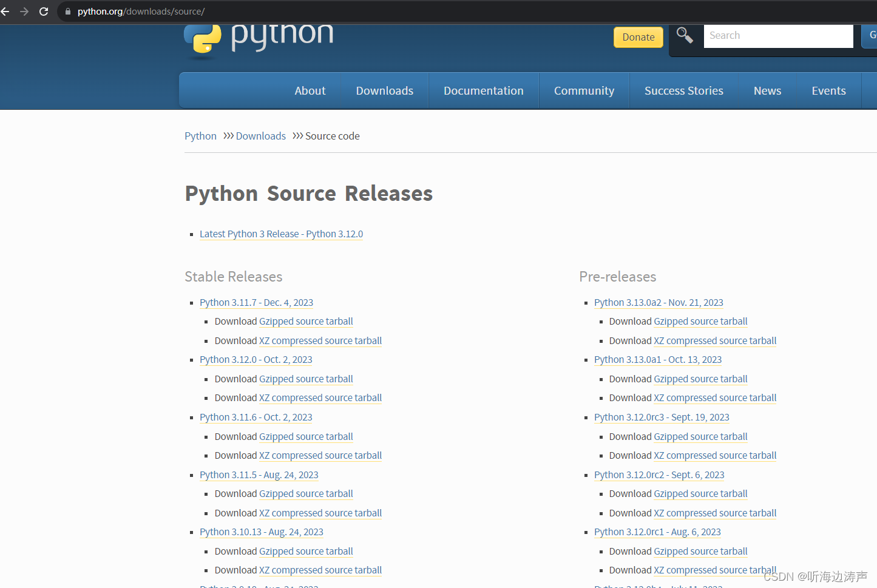Download Gzipped source tarball for Python 3.13.0a1
877x588 pixels.
700,379
